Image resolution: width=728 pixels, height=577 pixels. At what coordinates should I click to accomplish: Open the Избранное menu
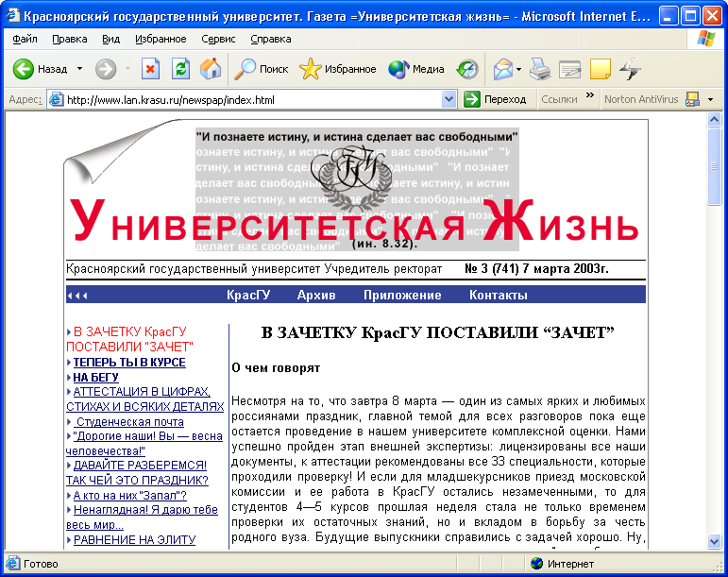(161, 39)
